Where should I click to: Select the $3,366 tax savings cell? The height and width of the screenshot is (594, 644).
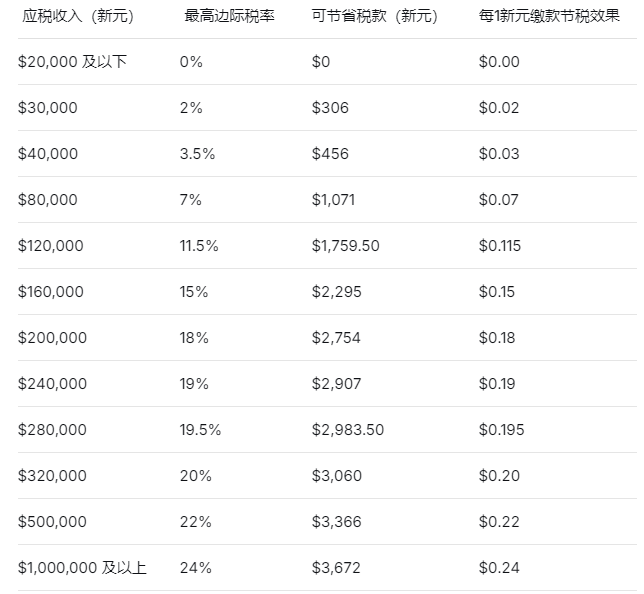click(336, 522)
